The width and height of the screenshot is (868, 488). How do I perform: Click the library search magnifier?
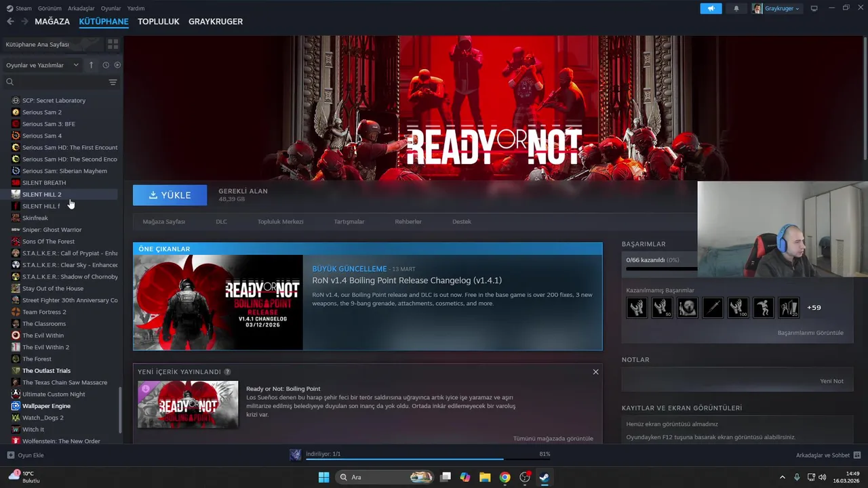click(x=9, y=82)
